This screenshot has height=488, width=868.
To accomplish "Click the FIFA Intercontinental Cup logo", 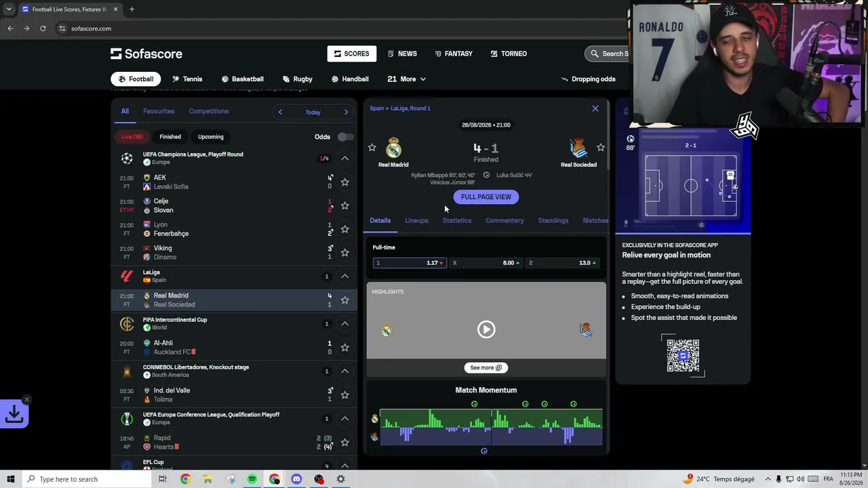I will click(127, 323).
